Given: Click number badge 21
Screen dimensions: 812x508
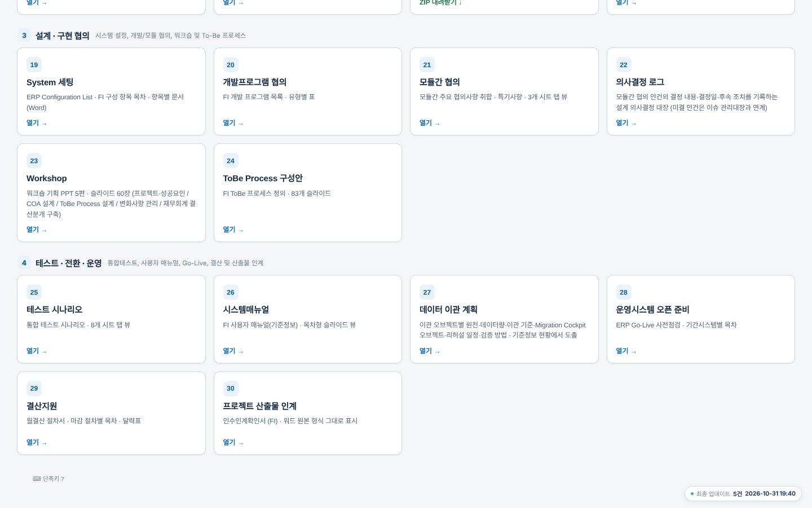Looking at the screenshot, I should tap(427, 65).
